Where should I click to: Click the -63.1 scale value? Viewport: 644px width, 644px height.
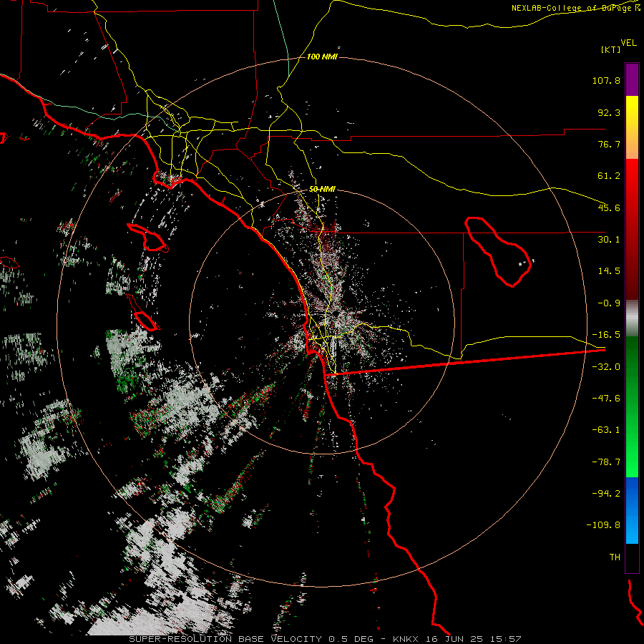[606, 430]
